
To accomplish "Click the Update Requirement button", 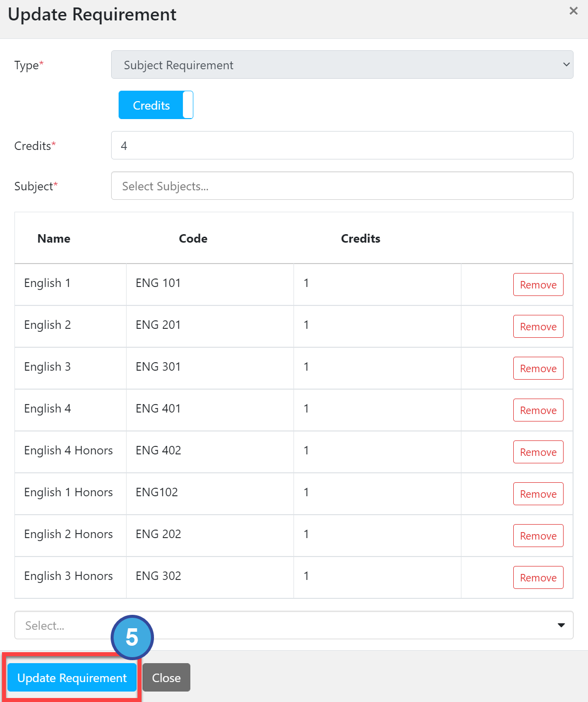I will click(72, 678).
